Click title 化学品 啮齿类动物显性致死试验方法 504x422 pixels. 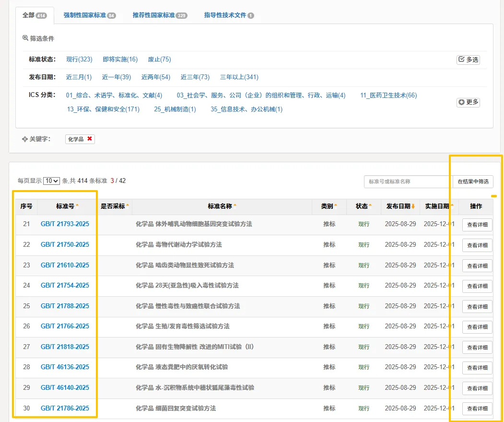point(185,265)
